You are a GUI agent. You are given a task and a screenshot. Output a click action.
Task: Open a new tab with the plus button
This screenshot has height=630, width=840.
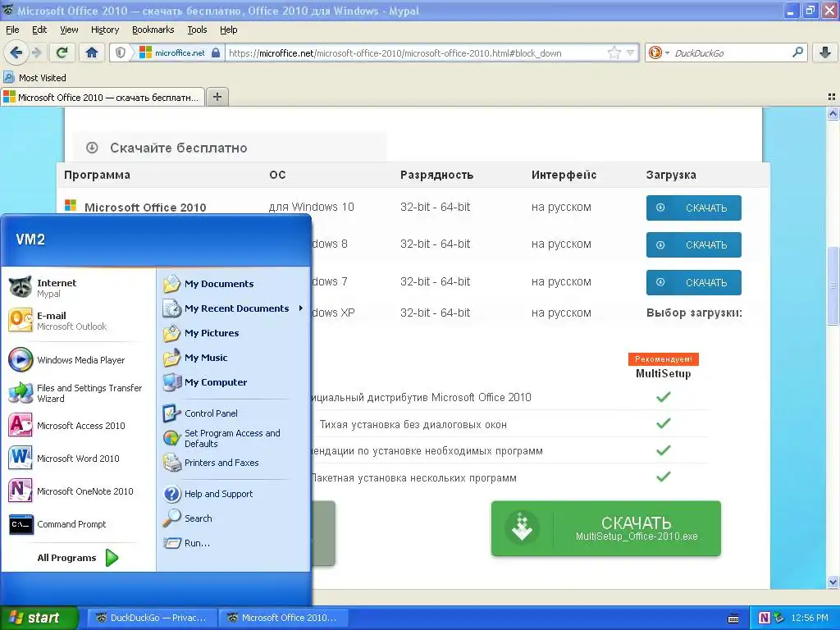[x=217, y=97]
